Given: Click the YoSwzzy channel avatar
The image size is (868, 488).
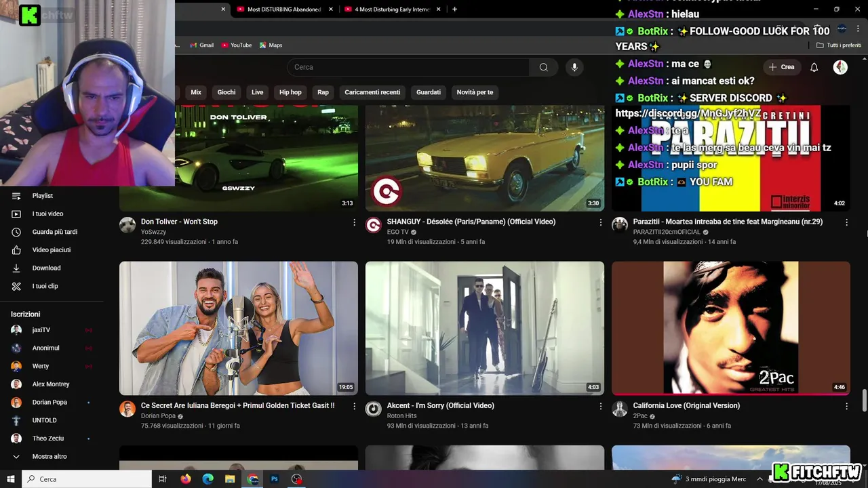Looking at the screenshot, I should pos(127,225).
